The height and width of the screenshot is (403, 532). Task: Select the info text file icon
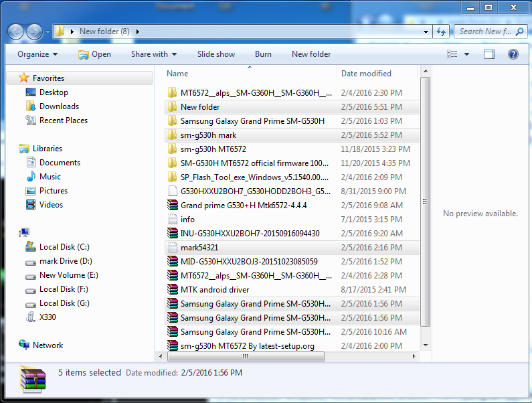[x=172, y=220]
